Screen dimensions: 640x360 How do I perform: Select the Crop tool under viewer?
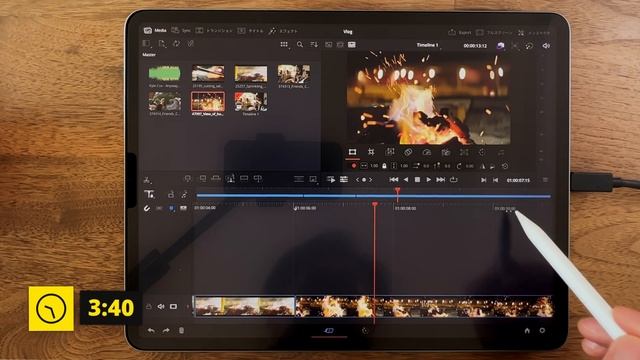371,152
